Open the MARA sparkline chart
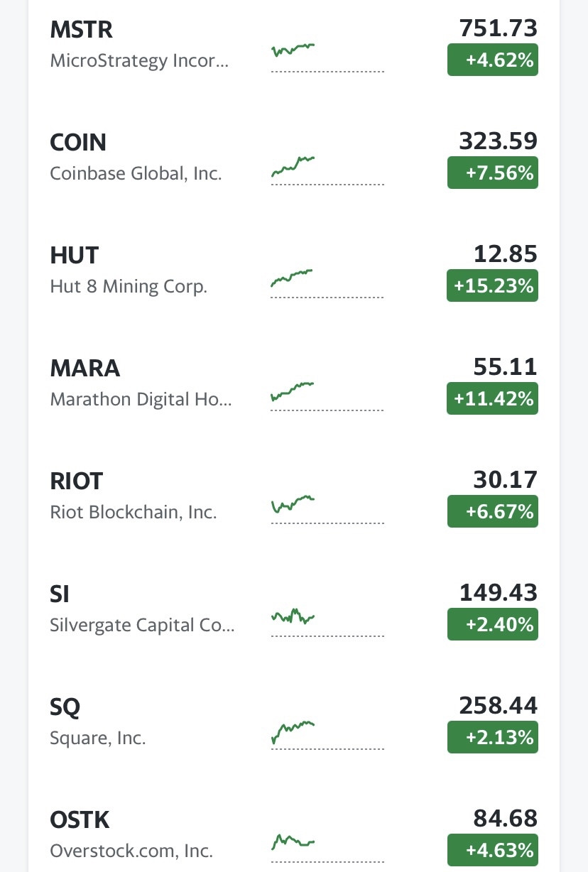588x872 pixels. tap(327, 395)
